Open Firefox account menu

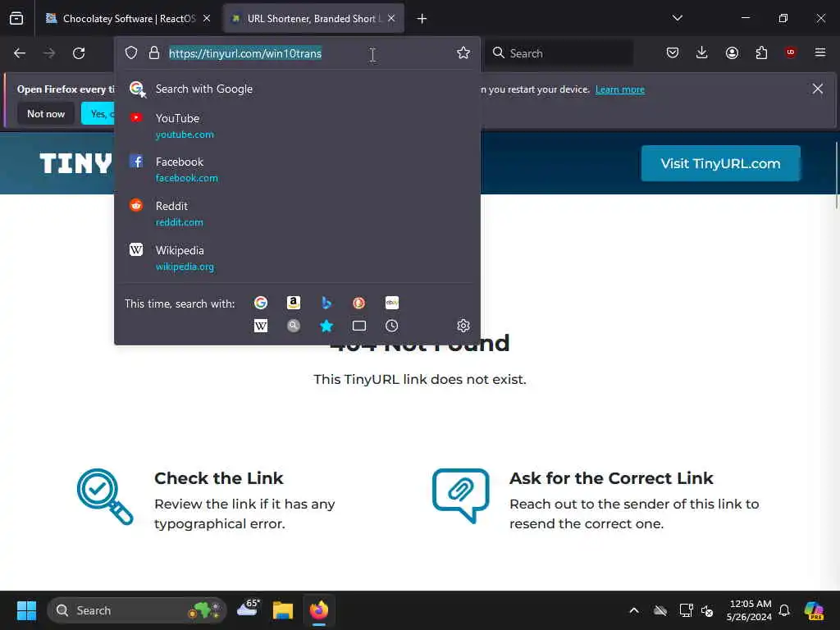tap(732, 52)
